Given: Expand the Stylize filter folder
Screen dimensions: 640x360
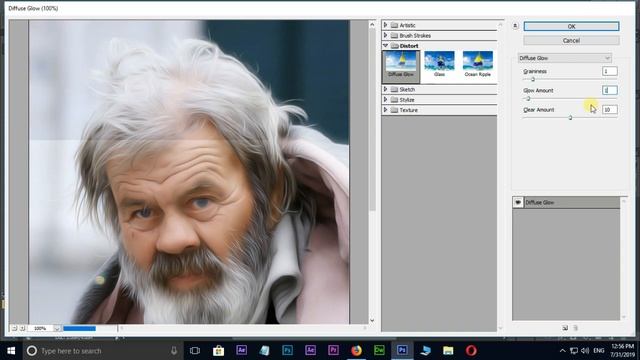Looking at the screenshot, I should (385, 100).
